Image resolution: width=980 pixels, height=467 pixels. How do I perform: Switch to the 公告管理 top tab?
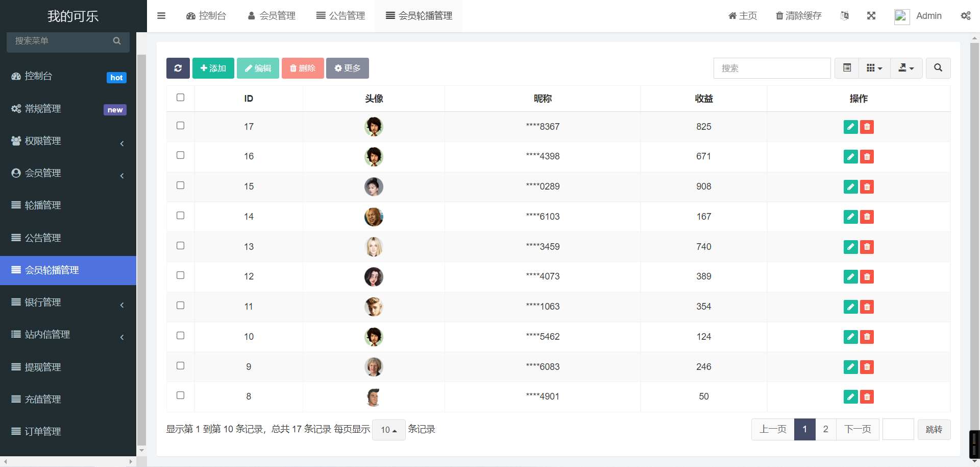(x=340, y=16)
